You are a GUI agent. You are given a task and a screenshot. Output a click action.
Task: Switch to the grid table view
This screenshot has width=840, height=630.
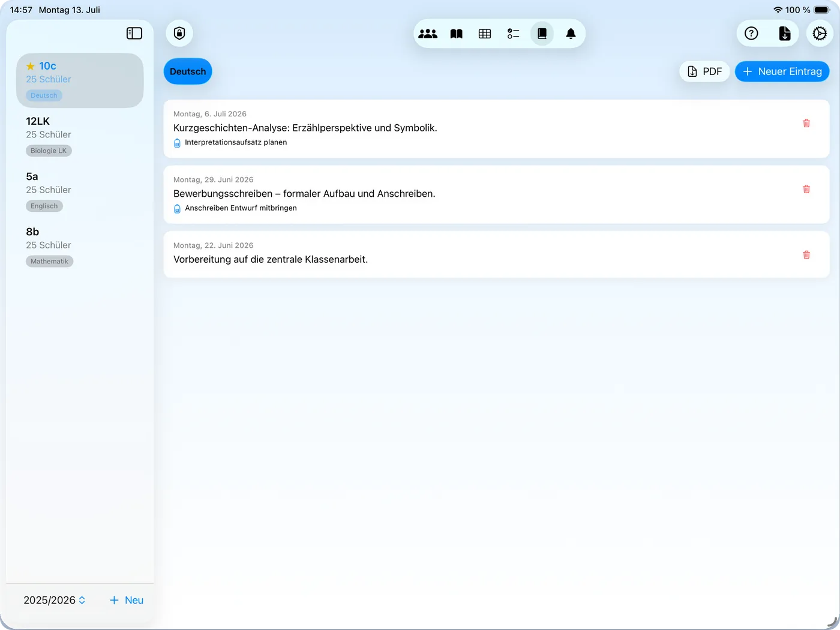coord(485,34)
